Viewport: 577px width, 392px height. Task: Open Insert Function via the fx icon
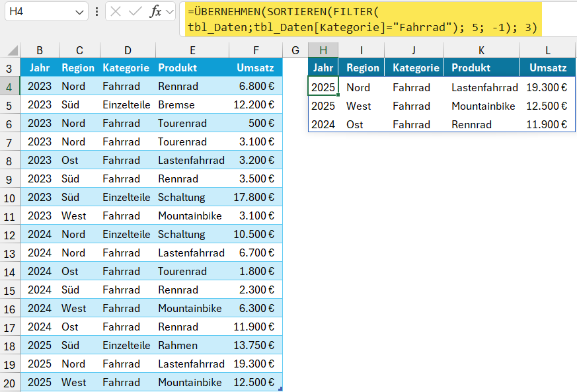tap(155, 12)
